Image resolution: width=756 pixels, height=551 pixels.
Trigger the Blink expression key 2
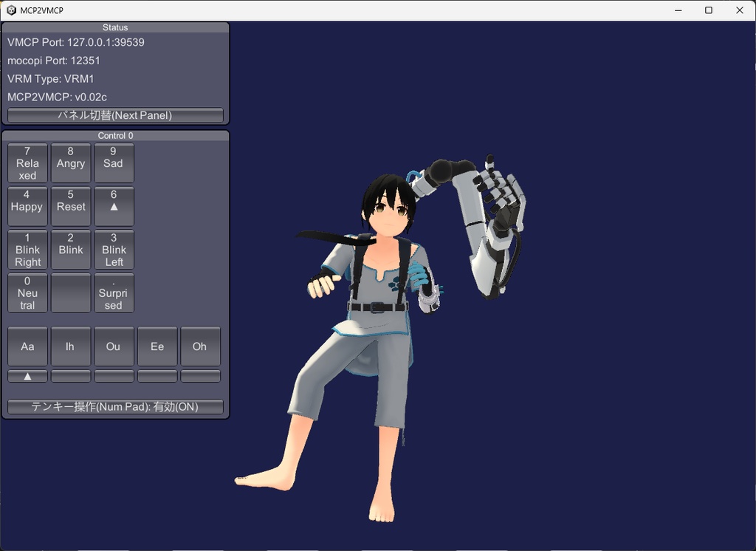71,250
